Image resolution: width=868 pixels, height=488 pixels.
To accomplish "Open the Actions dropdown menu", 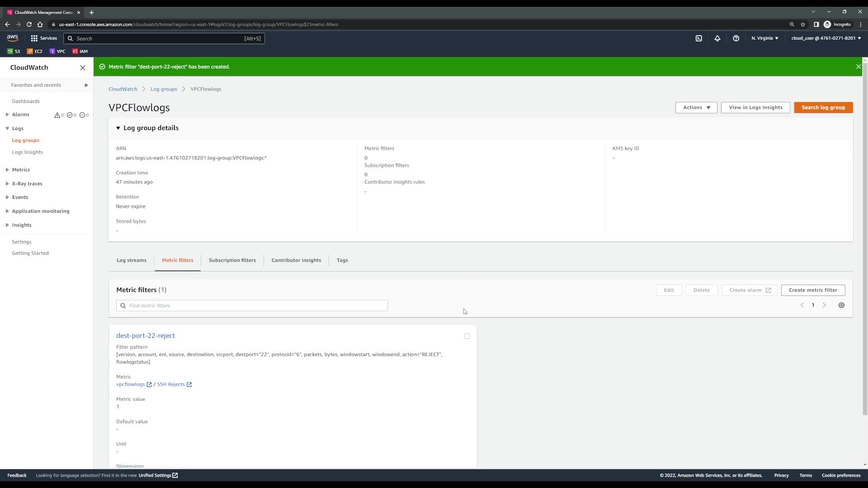I will tap(696, 108).
